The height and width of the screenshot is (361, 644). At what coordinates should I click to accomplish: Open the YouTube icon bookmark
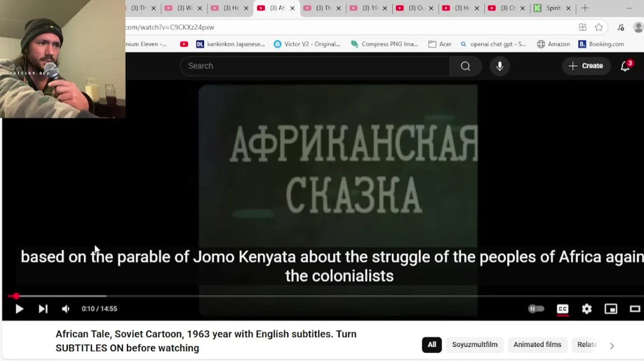[184, 44]
